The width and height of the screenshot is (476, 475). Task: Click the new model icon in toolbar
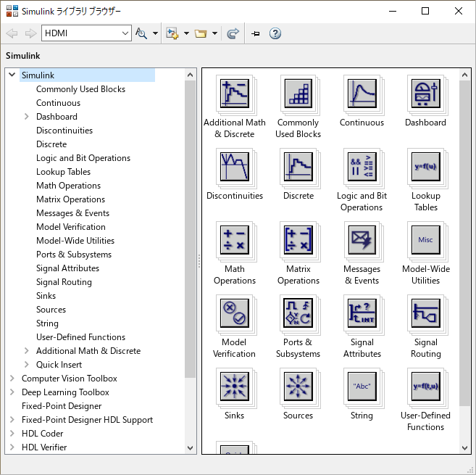[172, 33]
